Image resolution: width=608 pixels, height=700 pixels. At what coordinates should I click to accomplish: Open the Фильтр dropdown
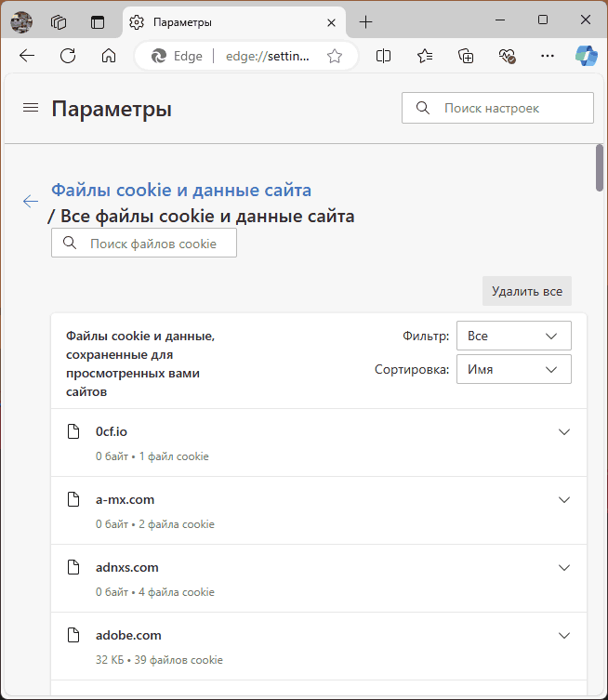click(x=514, y=336)
